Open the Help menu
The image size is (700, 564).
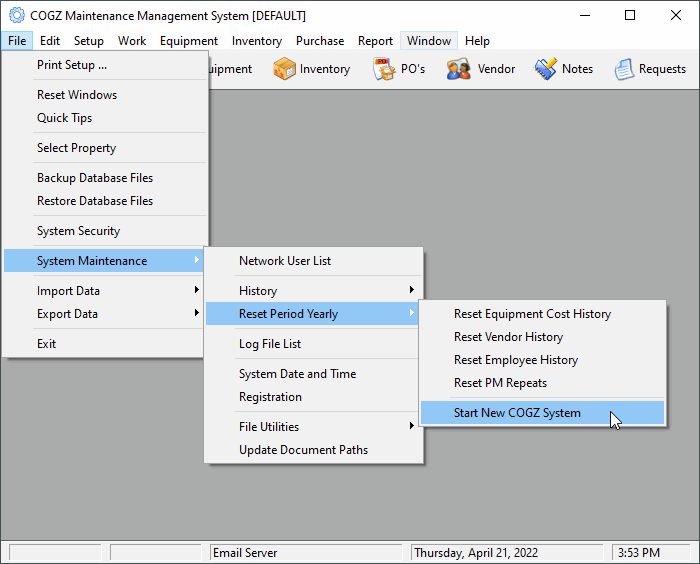coord(477,41)
